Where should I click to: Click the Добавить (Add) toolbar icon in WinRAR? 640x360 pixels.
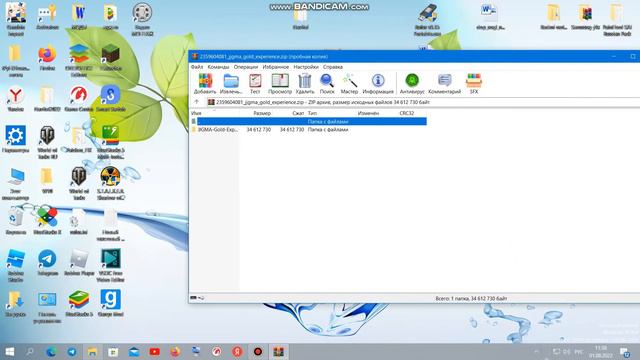[205, 84]
